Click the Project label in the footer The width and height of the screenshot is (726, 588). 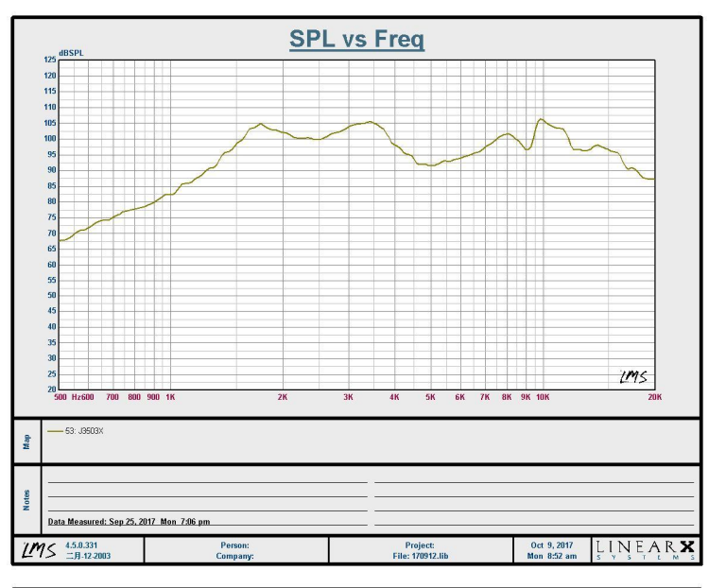point(420,545)
